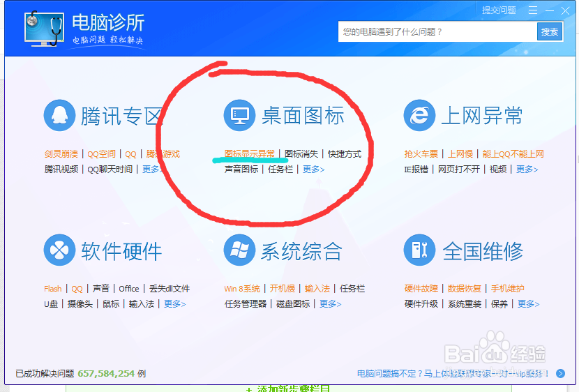Open 任务管理器 link

tap(246, 304)
